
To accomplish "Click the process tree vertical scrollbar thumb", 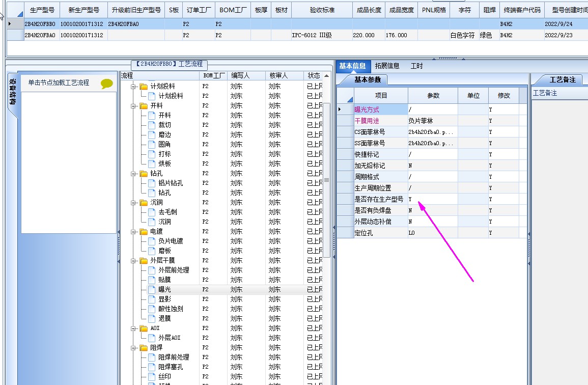I will (x=327, y=180).
